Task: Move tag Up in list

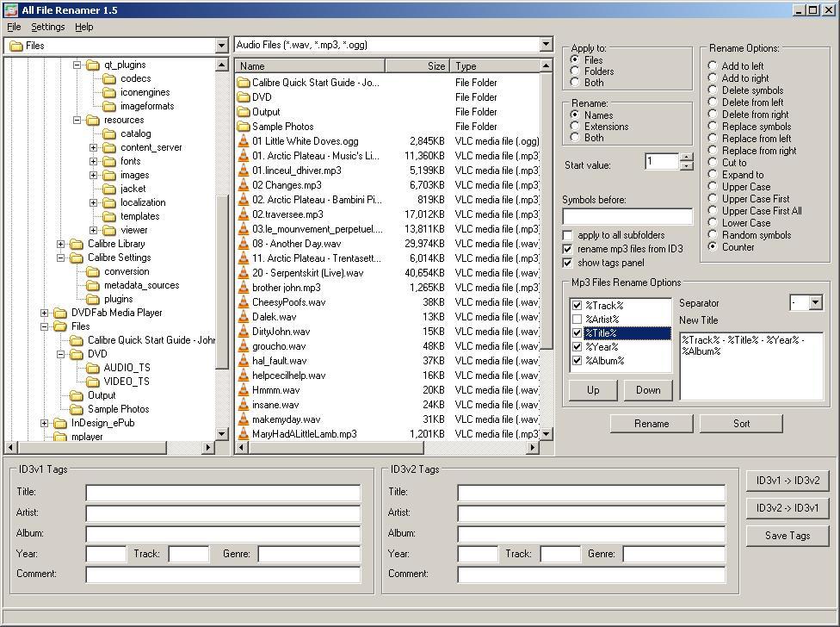Action: pos(593,390)
